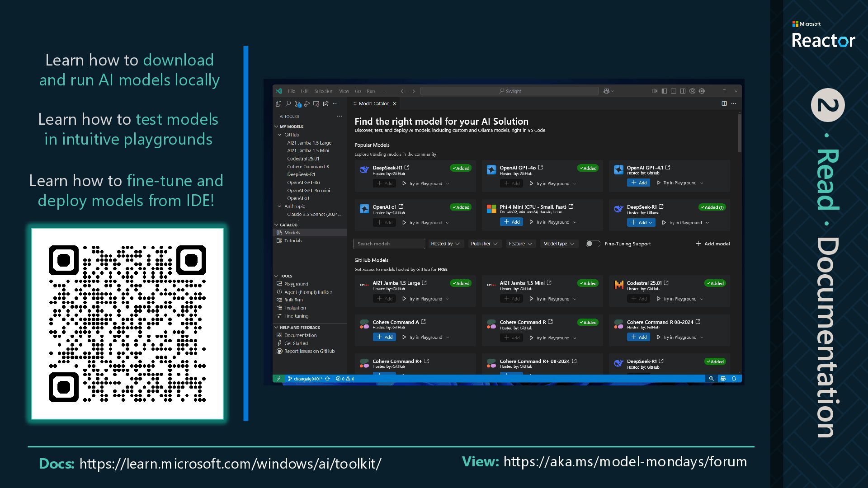Click the errors and warnings status entry
The width and height of the screenshot is (868, 488).
(x=345, y=379)
